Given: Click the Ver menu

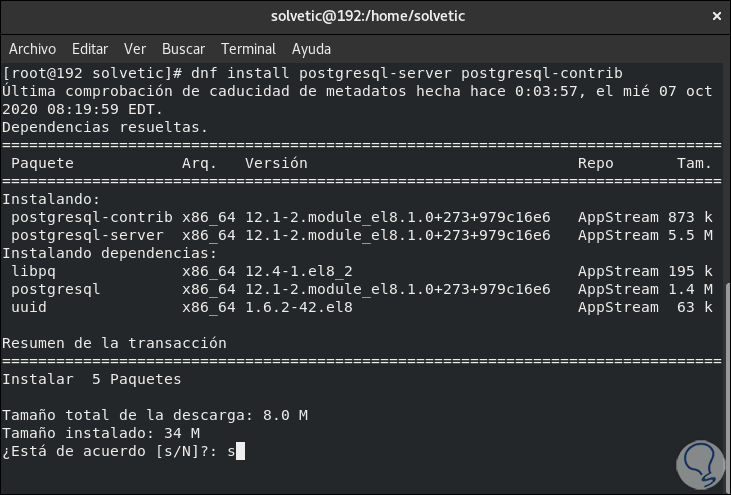Looking at the screenshot, I should pos(135,48).
